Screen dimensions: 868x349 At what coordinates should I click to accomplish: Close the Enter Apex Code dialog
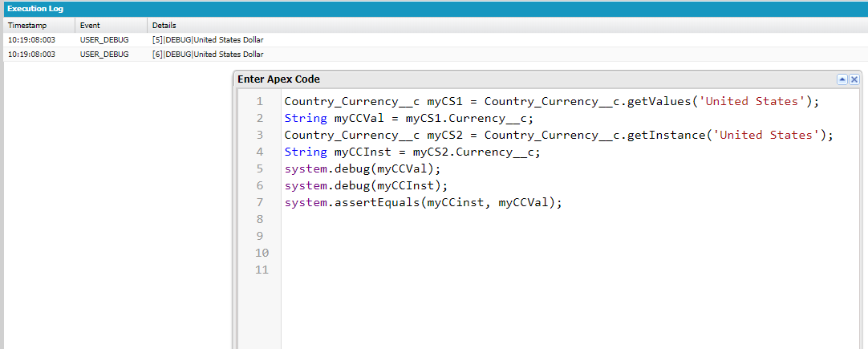click(854, 79)
